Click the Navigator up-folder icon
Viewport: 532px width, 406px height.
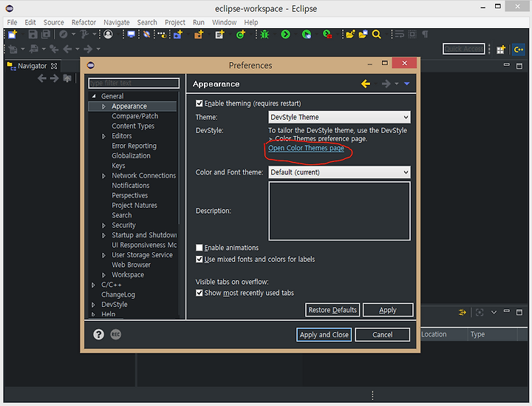pyautogui.click(x=67, y=78)
